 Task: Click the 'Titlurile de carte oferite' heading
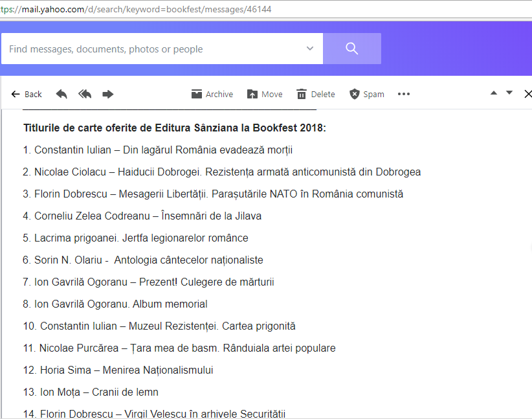tap(175, 128)
